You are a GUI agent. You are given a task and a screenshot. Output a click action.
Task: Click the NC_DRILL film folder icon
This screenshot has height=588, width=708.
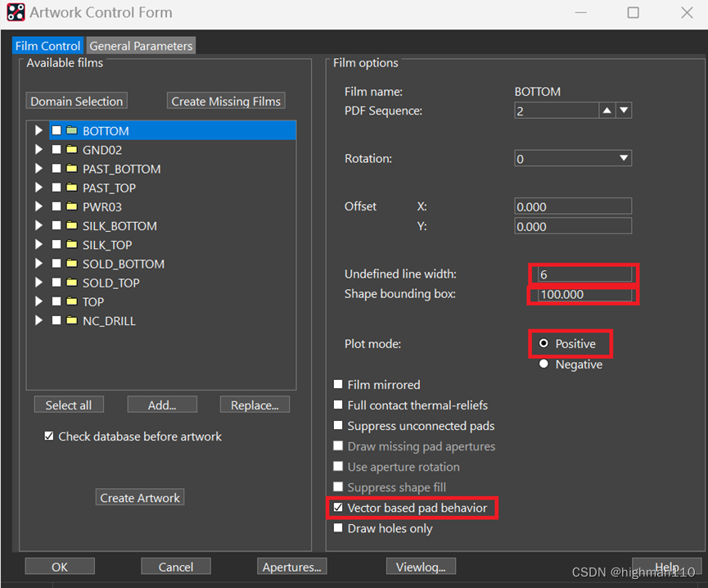(72, 321)
